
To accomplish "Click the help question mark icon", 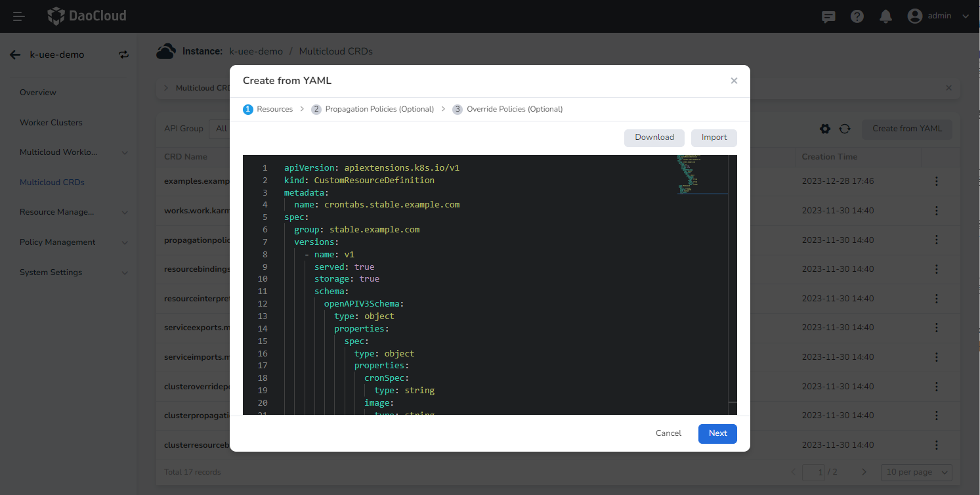I will tap(857, 16).
